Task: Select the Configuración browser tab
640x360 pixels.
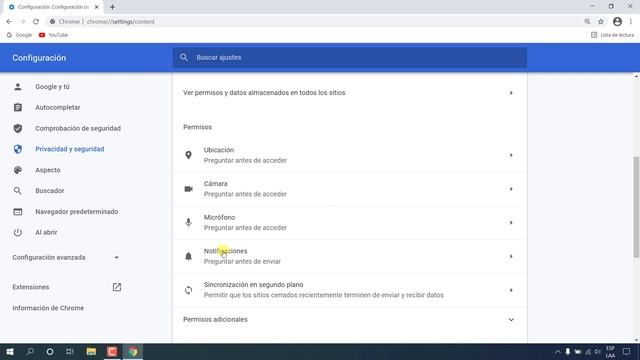Action: [x=53, y=7]
